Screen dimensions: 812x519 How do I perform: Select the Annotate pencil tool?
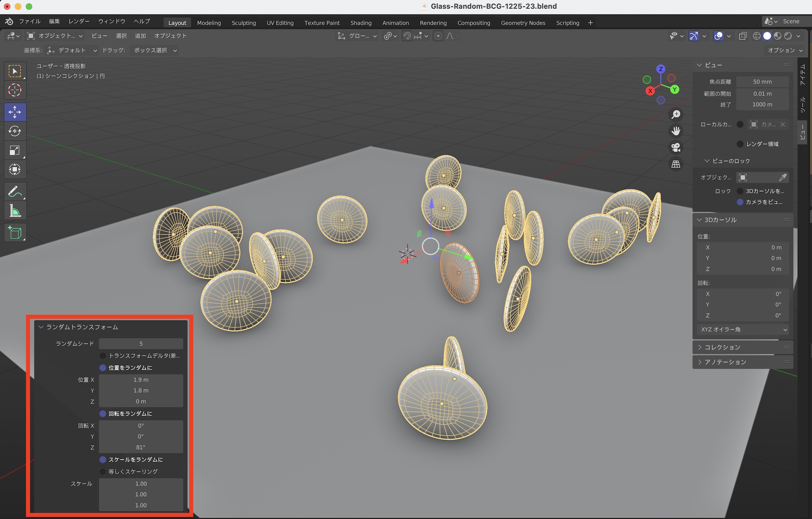(x=15, y=191)
